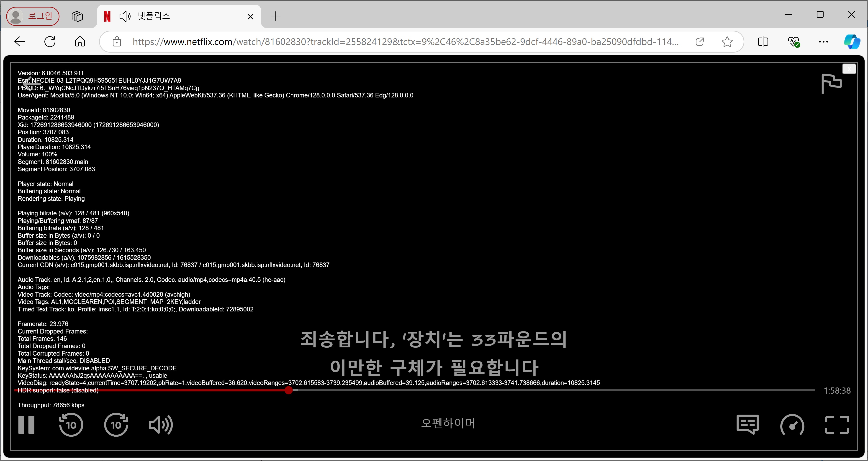Click the Korean subtitle text
The height and width of the screenshot is (461, 868).
[434, 353]
